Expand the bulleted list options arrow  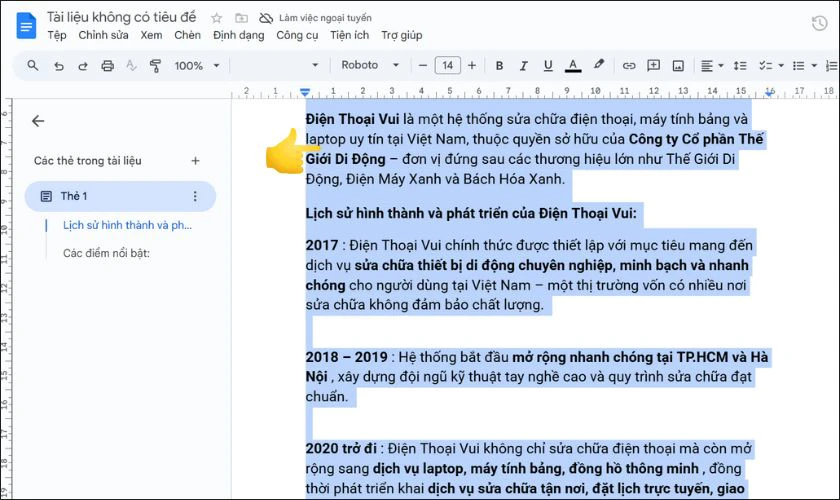tap(814, 65)
